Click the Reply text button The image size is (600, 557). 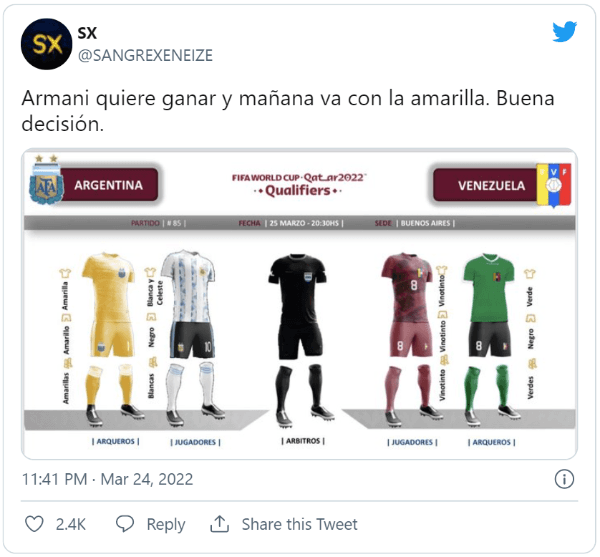166,524
